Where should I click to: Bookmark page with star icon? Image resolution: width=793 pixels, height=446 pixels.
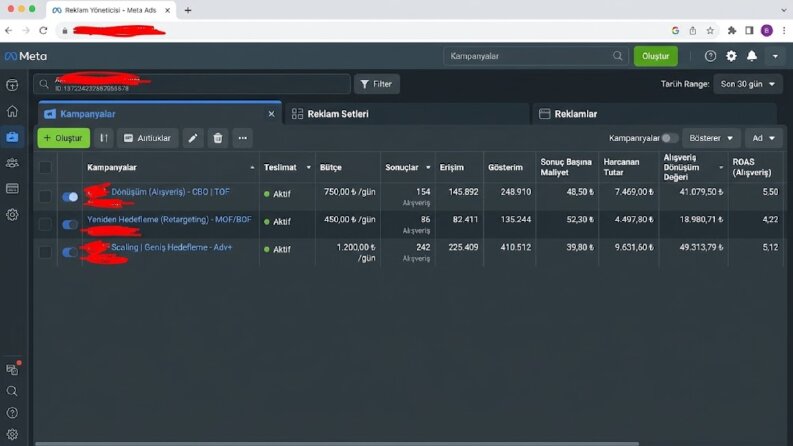pos(710,31)
